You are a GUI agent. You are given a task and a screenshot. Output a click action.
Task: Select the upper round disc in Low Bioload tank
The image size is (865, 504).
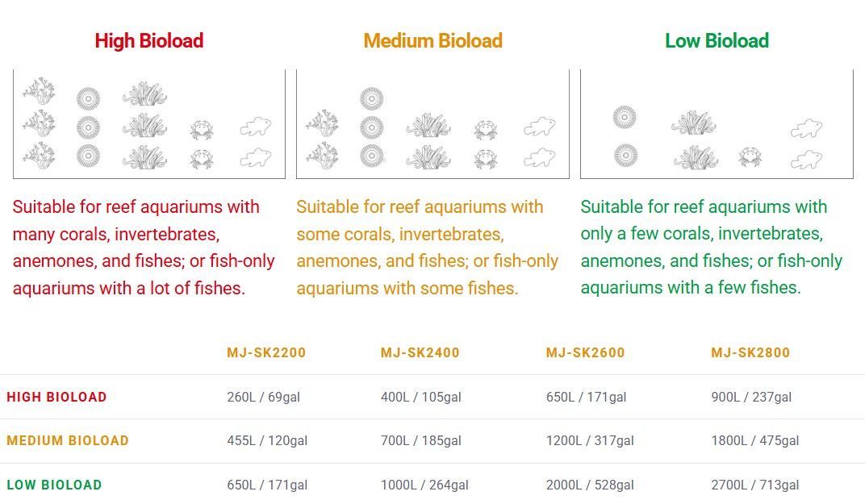[x=624, y=117]
